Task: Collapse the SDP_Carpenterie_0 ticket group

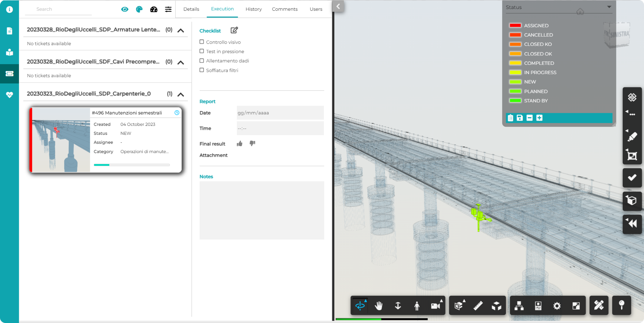Action: (x=181, y=94)
